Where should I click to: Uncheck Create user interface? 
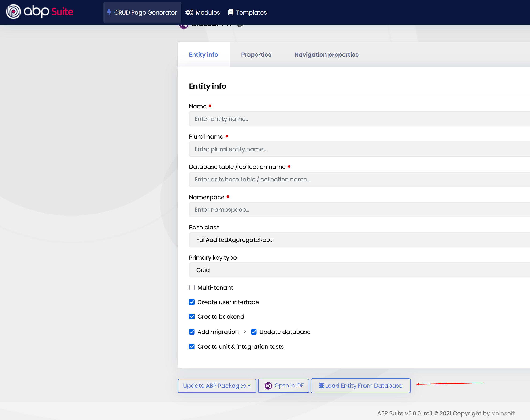pyautogui.click(x=192, y=302)
